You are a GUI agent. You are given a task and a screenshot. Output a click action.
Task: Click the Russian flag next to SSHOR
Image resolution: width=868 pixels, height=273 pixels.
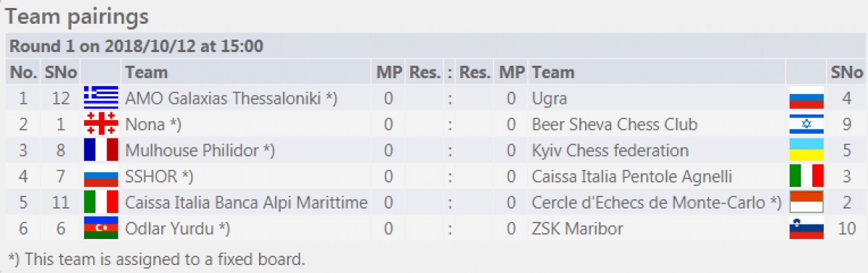click(x=101, y=176)
